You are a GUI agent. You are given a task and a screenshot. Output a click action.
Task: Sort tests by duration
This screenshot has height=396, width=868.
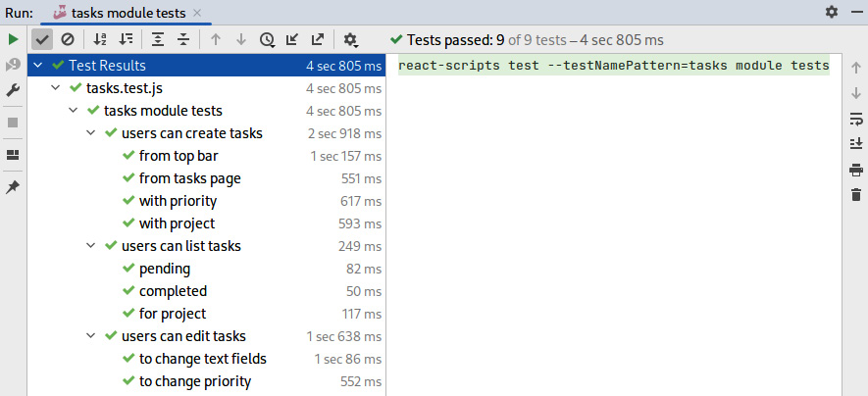click(x=127, y=39)
